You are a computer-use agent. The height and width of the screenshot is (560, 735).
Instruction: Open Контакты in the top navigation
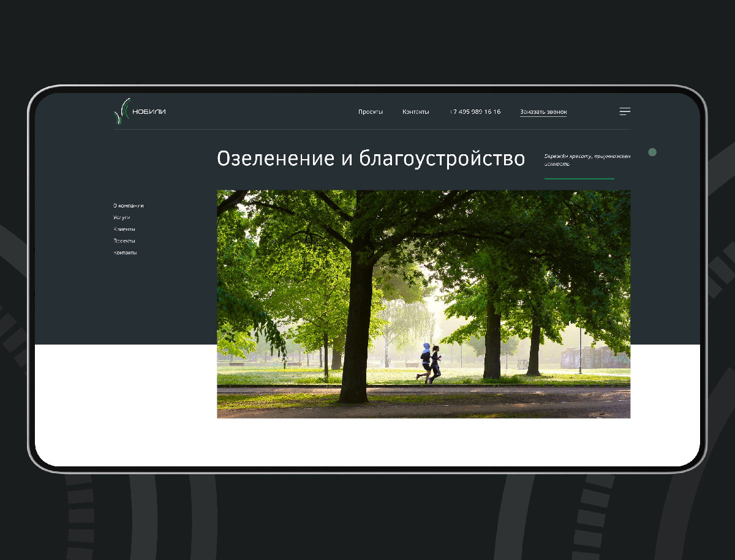click(415, 112)
